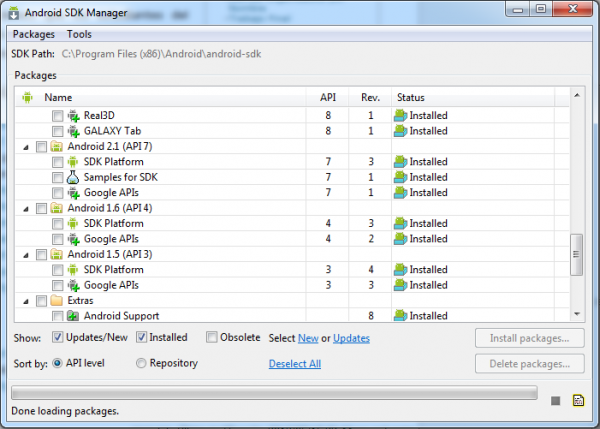Enable the Obsolete show filter
600x429 pixels.
coord(212,337)
